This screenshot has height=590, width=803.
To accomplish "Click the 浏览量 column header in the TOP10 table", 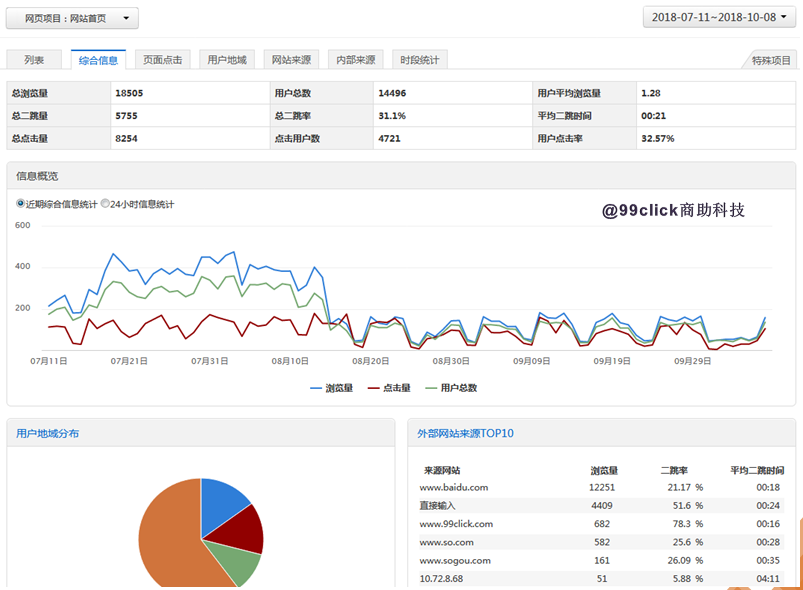I will (x=604, y=470).
